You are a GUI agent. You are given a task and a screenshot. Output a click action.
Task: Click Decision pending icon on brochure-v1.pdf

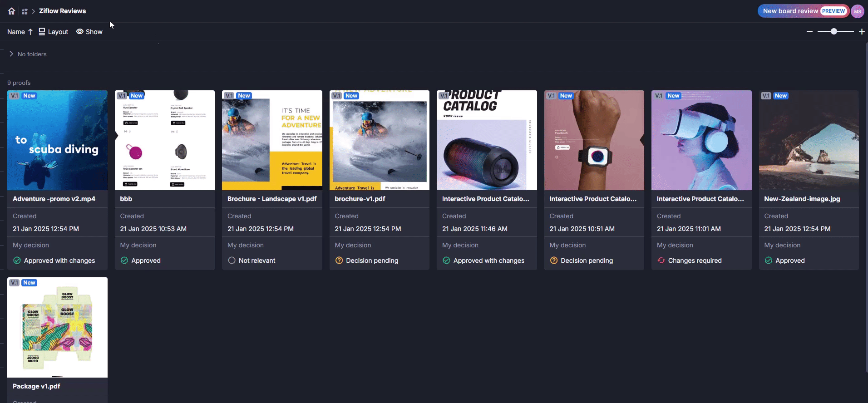pyautogui.click(x=339, y=260)
